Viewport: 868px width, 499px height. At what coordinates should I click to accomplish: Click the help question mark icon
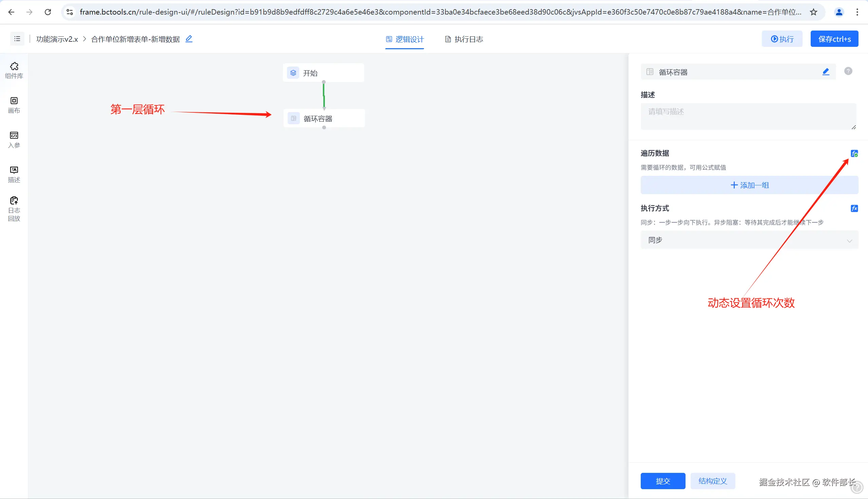(848, 71)
